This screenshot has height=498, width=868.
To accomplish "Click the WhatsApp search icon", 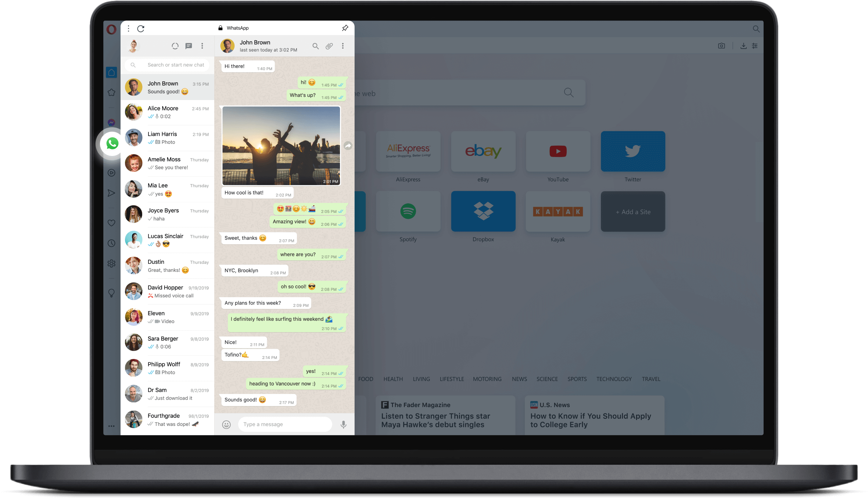I will click(x=315, y=46).
